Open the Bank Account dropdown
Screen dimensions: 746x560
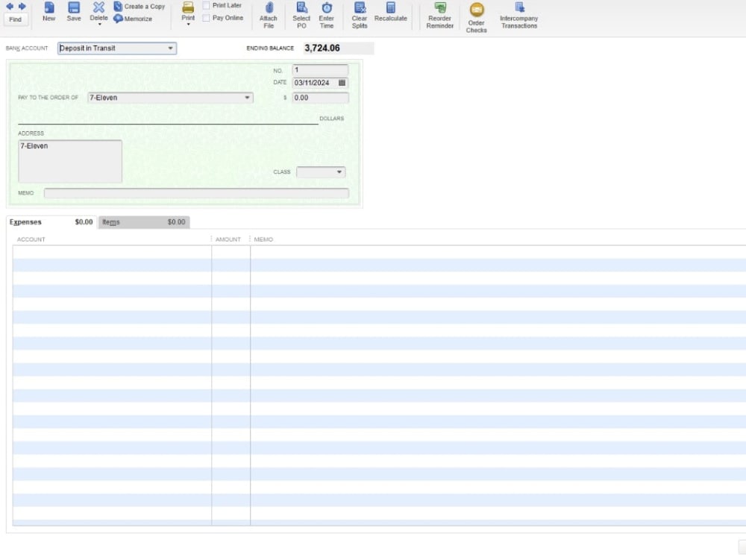coord(170,48)
